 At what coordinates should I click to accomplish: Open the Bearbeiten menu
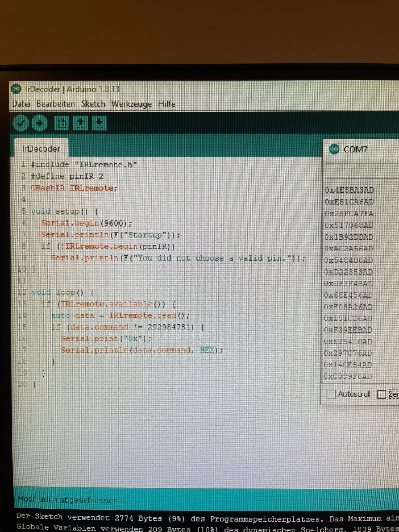point(56,104)
